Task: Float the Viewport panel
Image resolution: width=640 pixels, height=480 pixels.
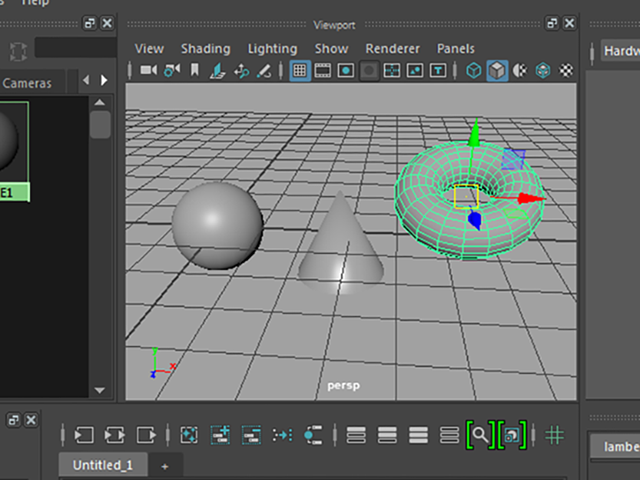Action: pos(552,23)
